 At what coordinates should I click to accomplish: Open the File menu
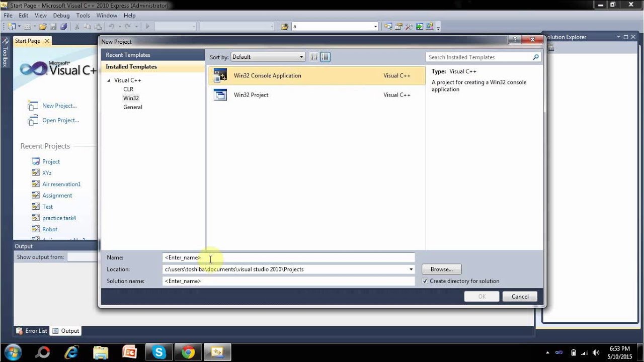pyautogui.click(x=8, y=16)
